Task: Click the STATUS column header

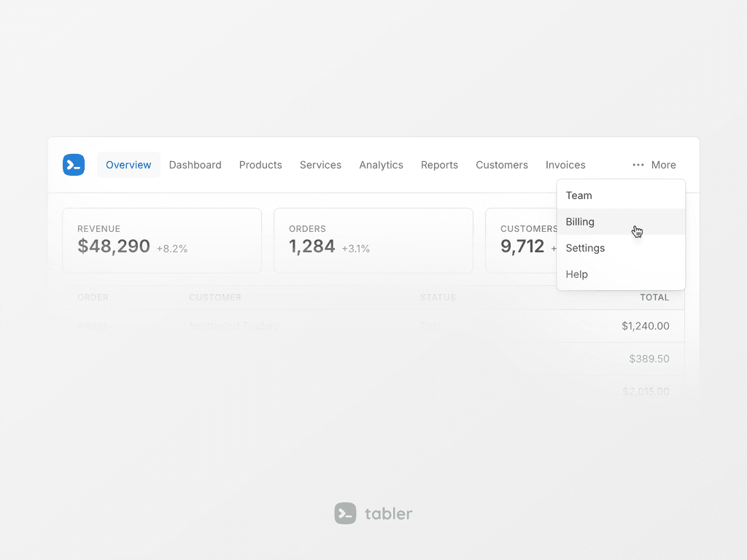Action: coord(438,297)
